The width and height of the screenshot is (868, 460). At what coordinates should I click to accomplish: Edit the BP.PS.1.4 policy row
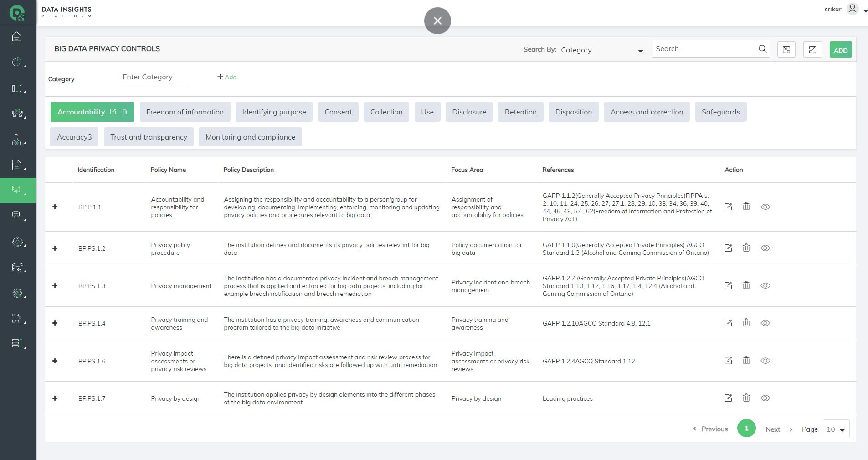(728, 323)
